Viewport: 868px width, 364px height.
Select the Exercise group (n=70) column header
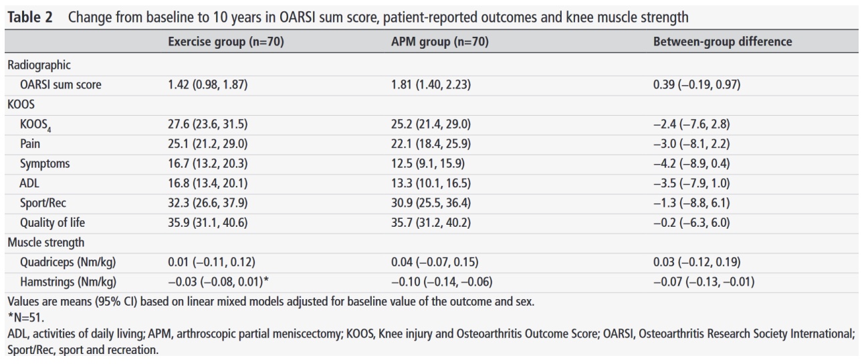(226, 41)
